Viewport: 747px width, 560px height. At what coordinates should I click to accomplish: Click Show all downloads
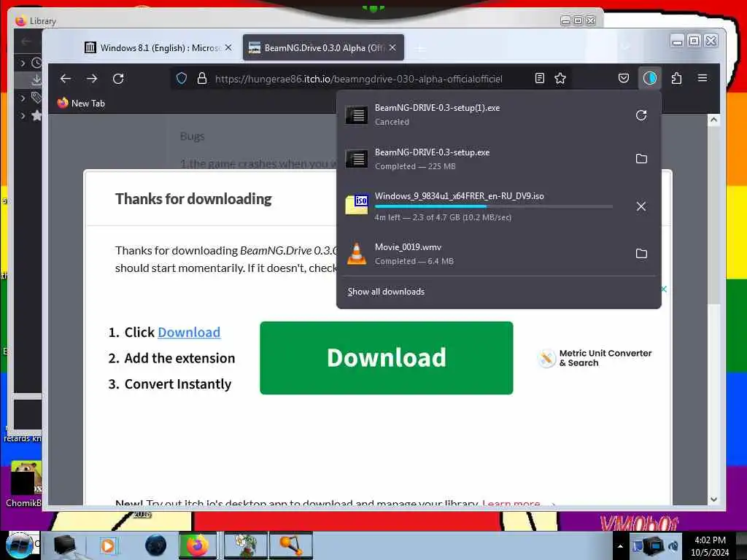tap(386, 292)
